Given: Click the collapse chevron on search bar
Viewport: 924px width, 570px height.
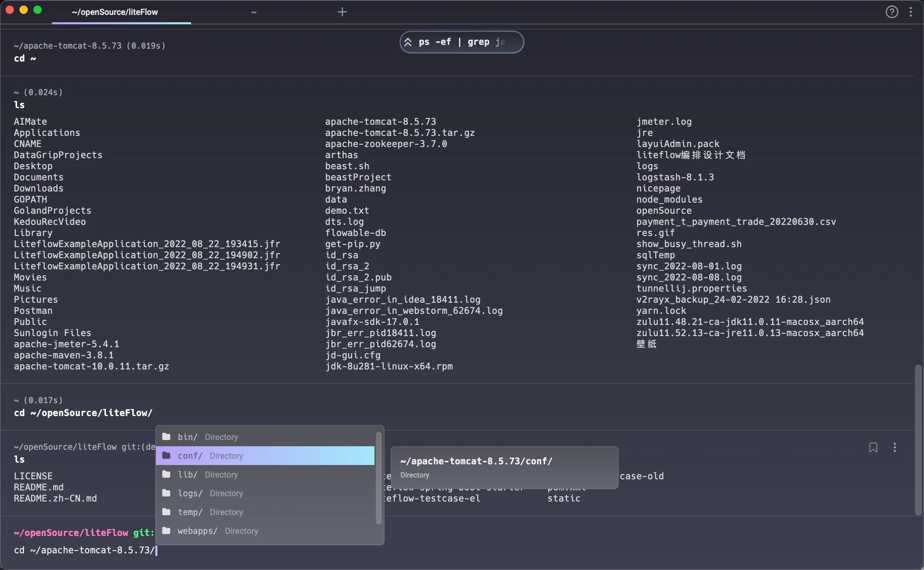Looking at the screenshot, I should click(408, 42).
